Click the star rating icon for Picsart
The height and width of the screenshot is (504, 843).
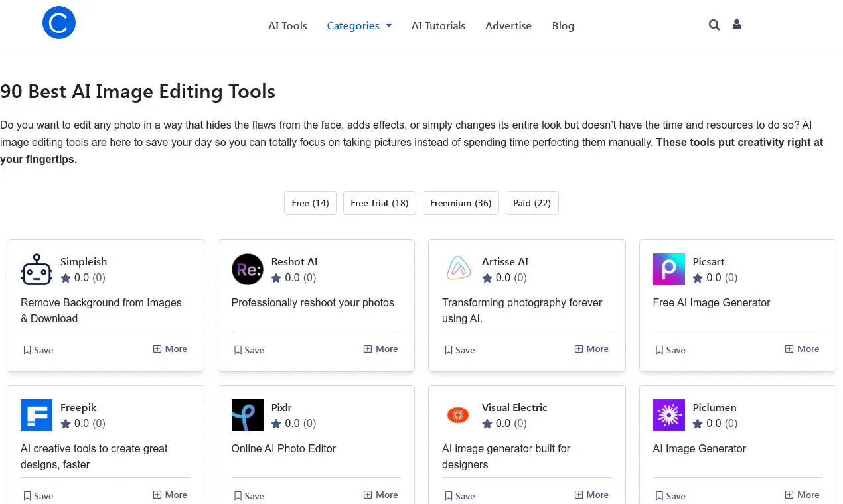pos(698,278)
